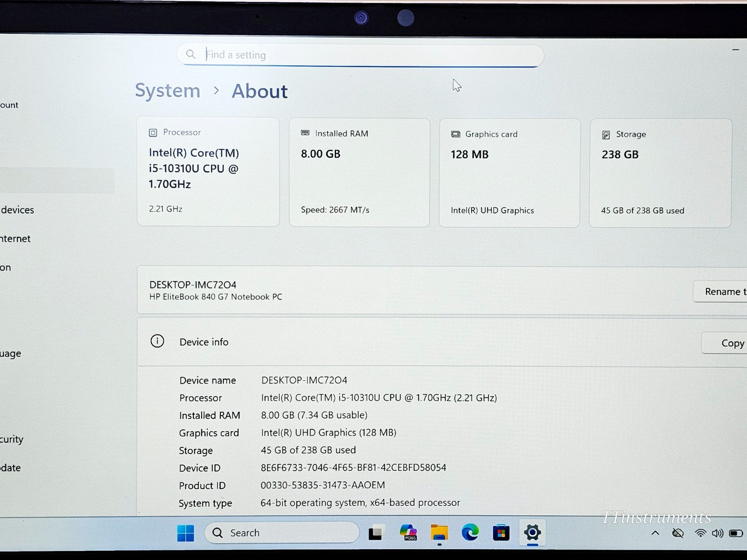Open Microsoft Store from the taskbar

coord(501,532)
